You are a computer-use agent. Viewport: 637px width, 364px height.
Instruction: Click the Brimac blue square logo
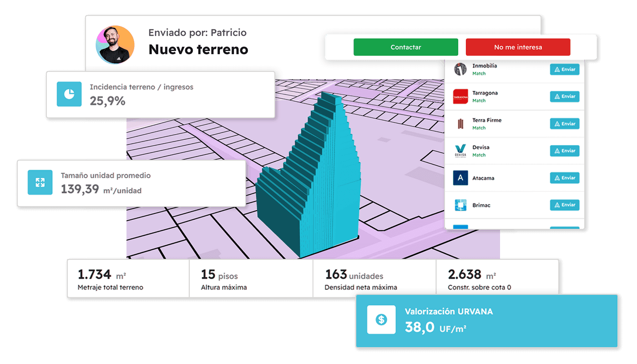point(460,205)
